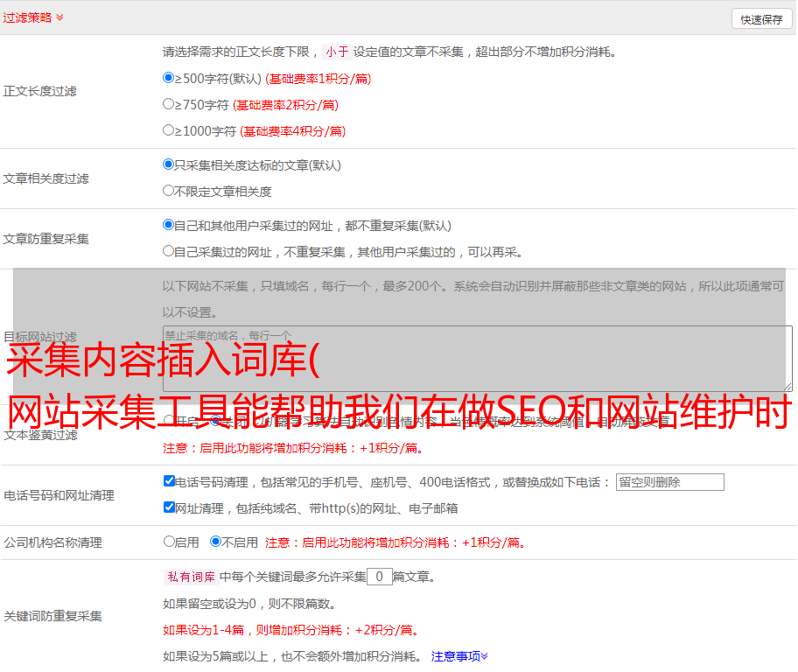Click the 私有词库 tag

click(x=192, y=577)
